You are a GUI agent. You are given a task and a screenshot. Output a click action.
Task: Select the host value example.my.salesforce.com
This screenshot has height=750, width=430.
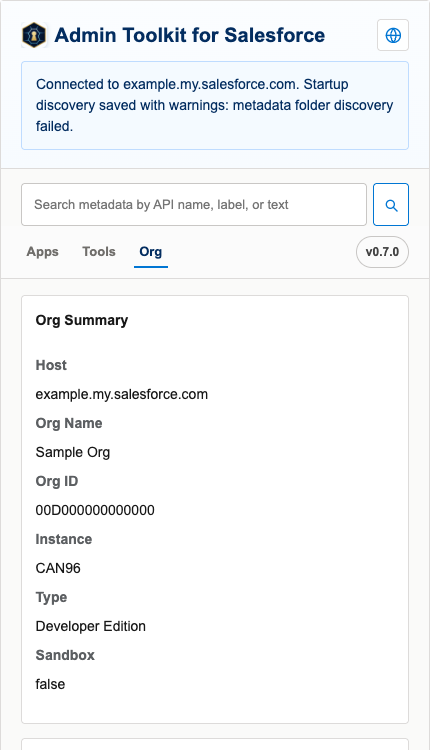(121, 394)
